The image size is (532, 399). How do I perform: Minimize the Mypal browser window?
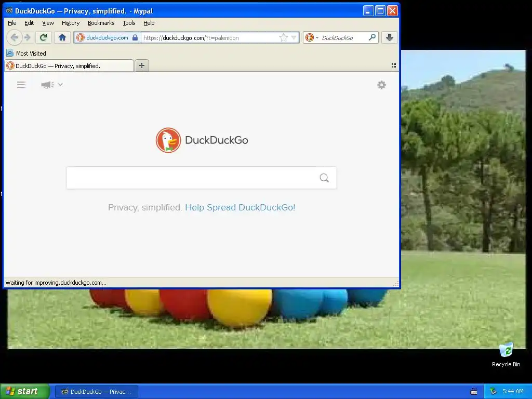368,11
